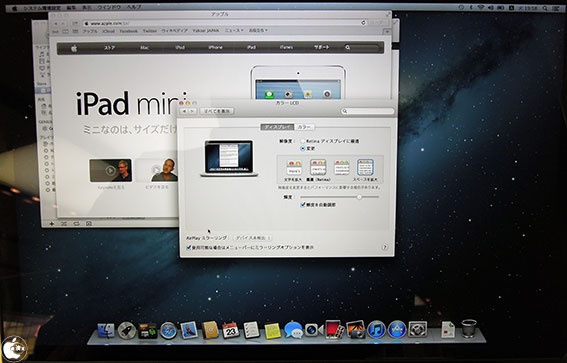Expand the お役立ち bookmarks folder in Safari

point(258,31)
